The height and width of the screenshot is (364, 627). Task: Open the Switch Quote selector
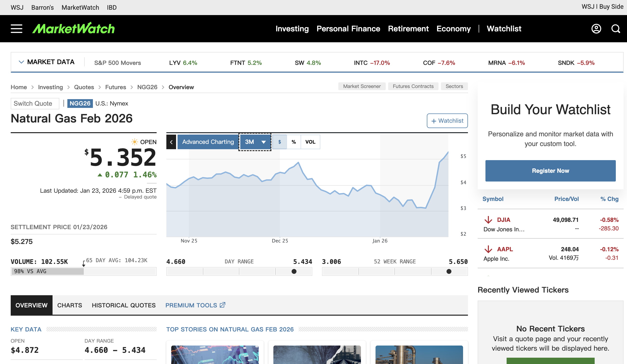(35, 104)
